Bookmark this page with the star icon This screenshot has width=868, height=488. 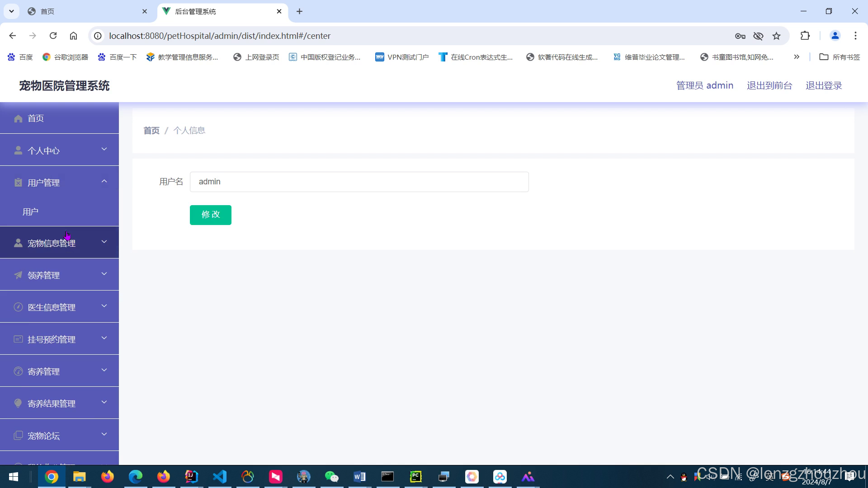tap(776, 36)
